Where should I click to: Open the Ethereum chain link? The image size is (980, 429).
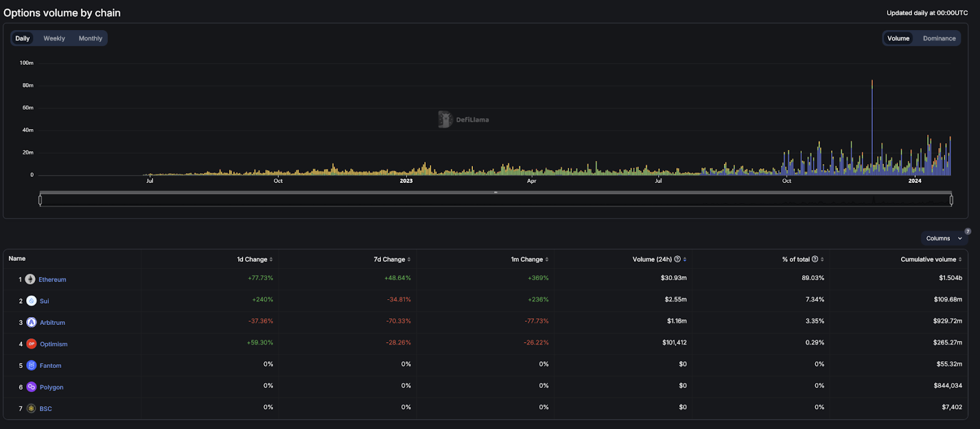click(x=52, y=280)
